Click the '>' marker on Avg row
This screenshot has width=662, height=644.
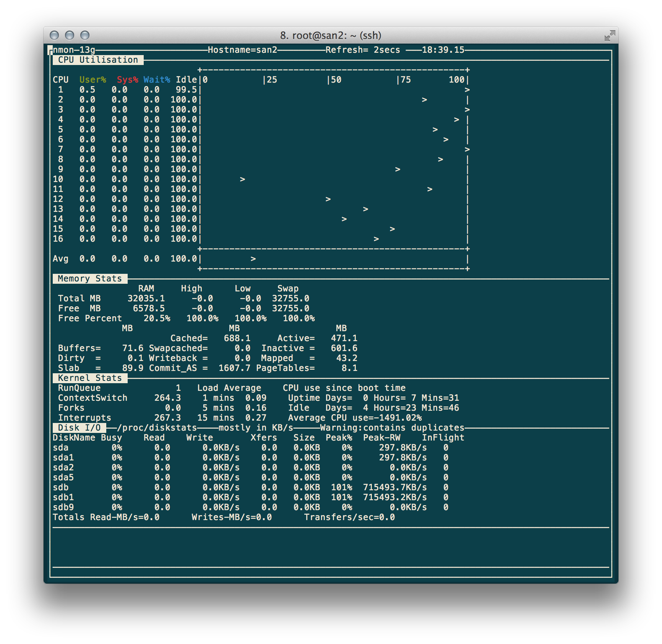253,259
